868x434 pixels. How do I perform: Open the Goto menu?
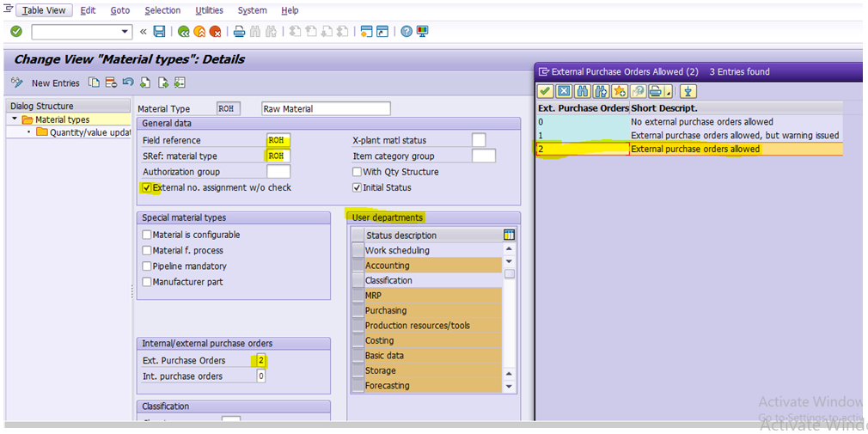click(x=120, y=10)
